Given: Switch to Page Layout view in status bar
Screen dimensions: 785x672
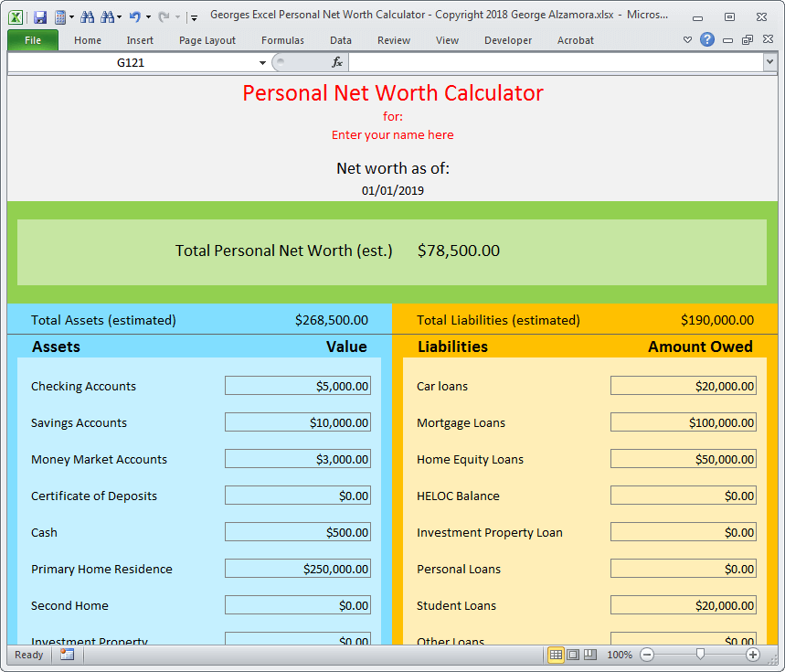Looking at the screenshot, I should (573, 655).
